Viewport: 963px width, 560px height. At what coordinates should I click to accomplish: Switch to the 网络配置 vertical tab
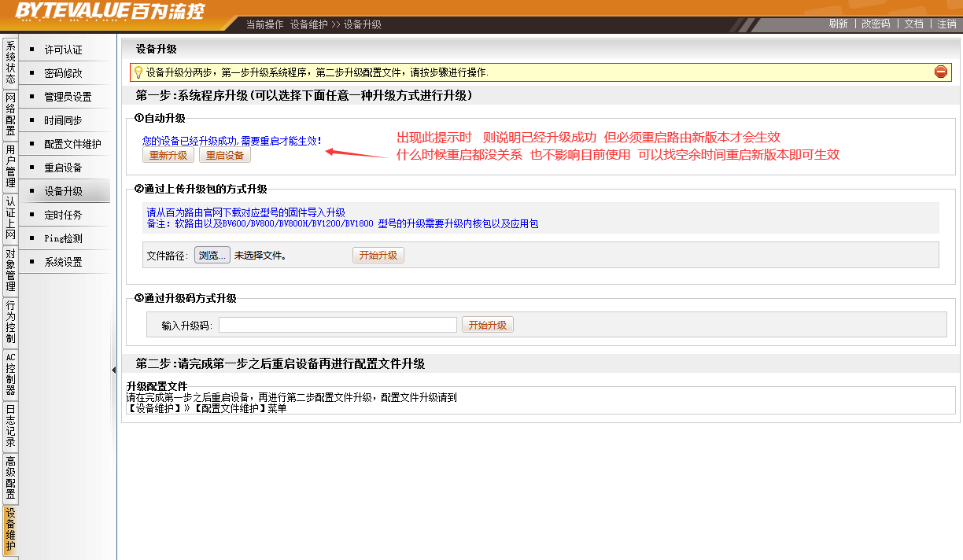coord(10,114)
